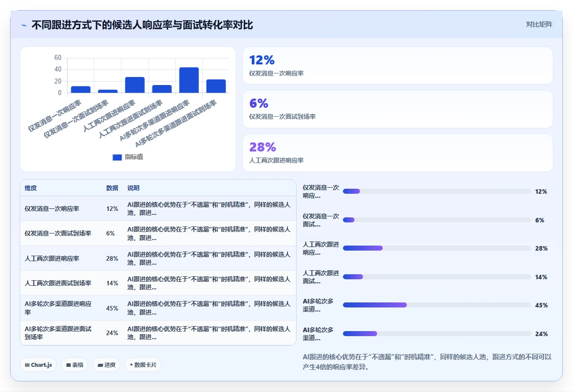Click the 对比矩阵 label in the header
The width and height of the screenshot is (573, 392).
coord(539,25)
